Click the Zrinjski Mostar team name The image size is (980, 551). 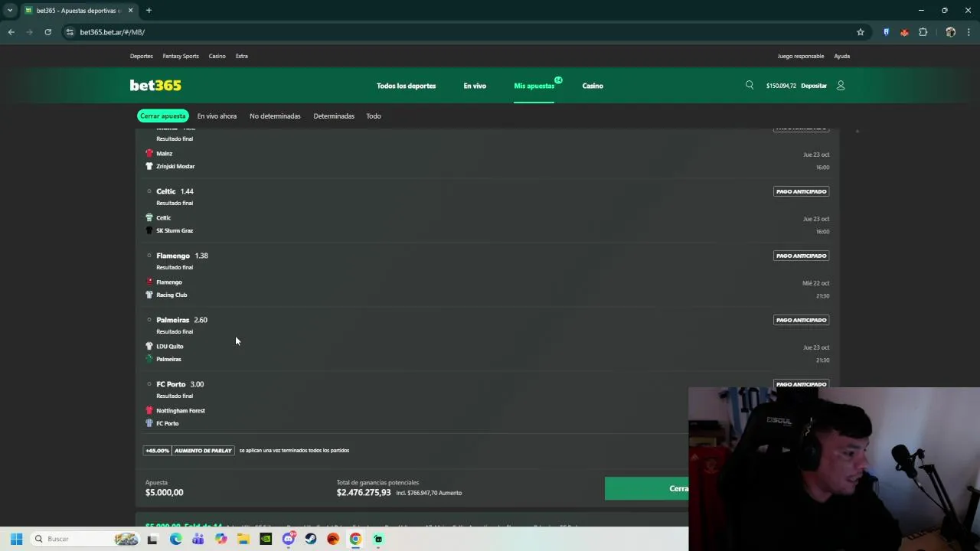click(x=175, y=166)
